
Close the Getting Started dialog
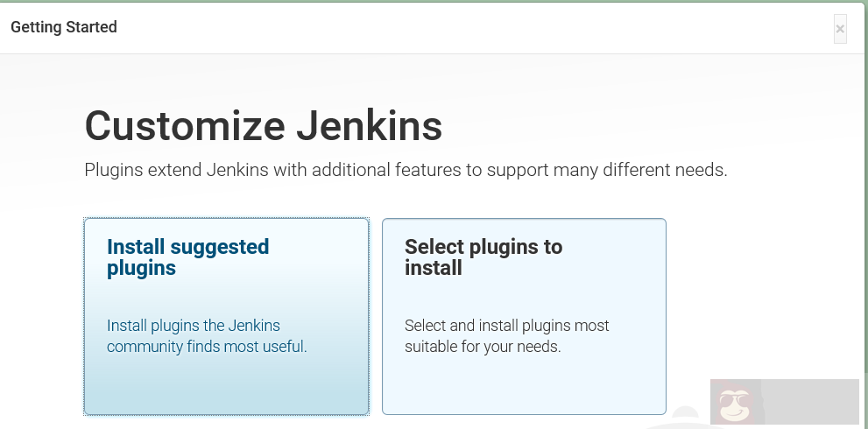click(x=840, y=29)
